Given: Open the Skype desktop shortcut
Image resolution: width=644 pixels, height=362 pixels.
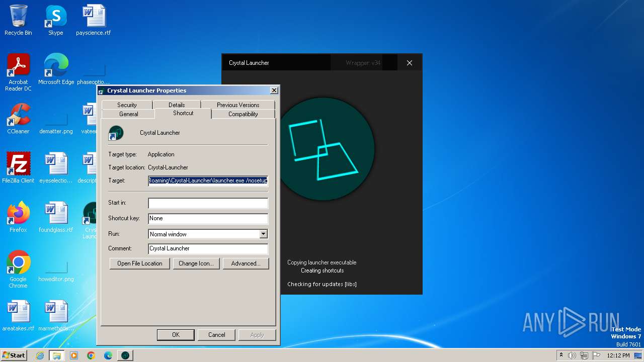Looking at the screenshot, I should (x=55, y=20).
